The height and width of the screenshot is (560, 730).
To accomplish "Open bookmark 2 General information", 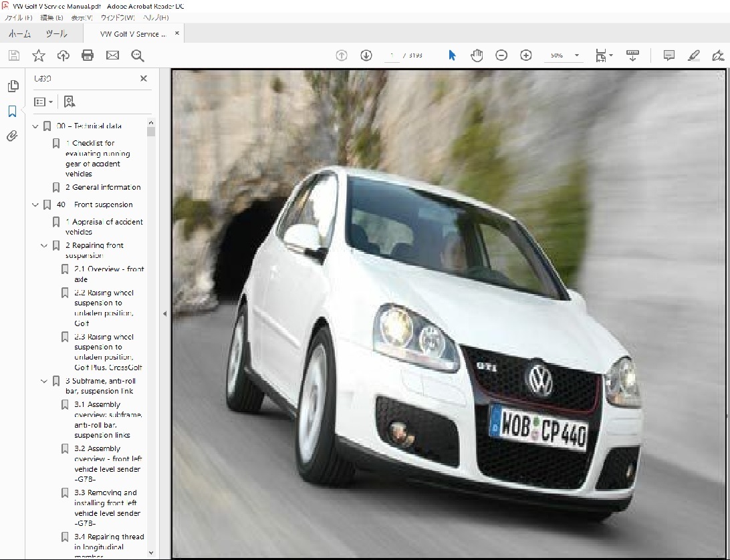I will point(103,187).
